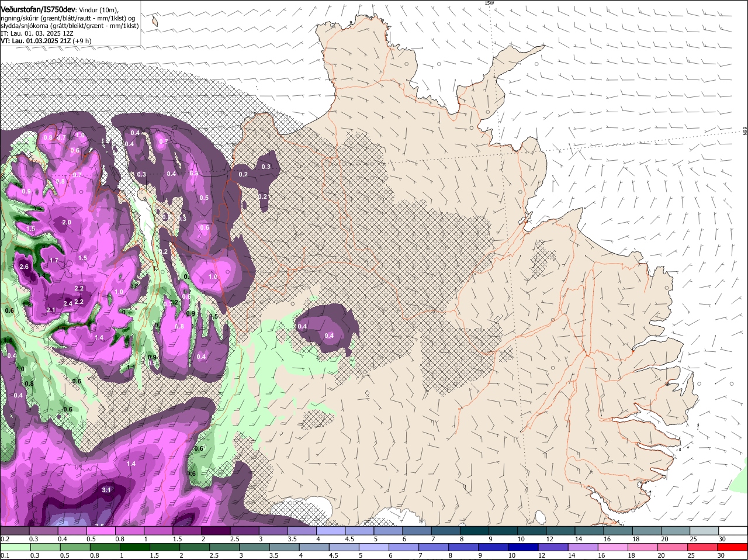Click upper legend swatch between 2 and 2.5
This screenshot has width=748, height=560.
(x=216, y=530)
